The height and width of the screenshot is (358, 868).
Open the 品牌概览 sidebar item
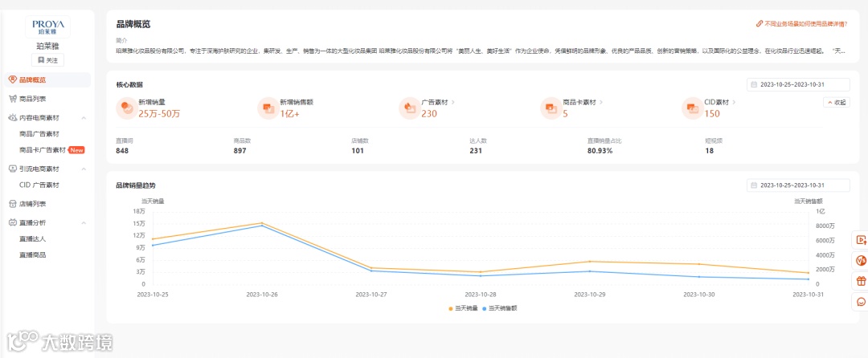[x=47, y=79]
